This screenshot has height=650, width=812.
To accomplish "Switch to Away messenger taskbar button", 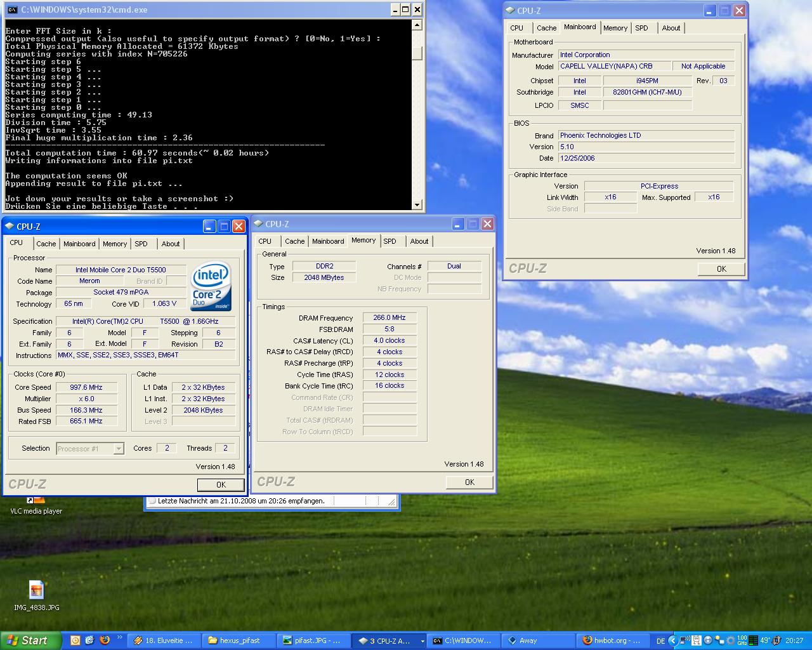I will tap(539, 640).
